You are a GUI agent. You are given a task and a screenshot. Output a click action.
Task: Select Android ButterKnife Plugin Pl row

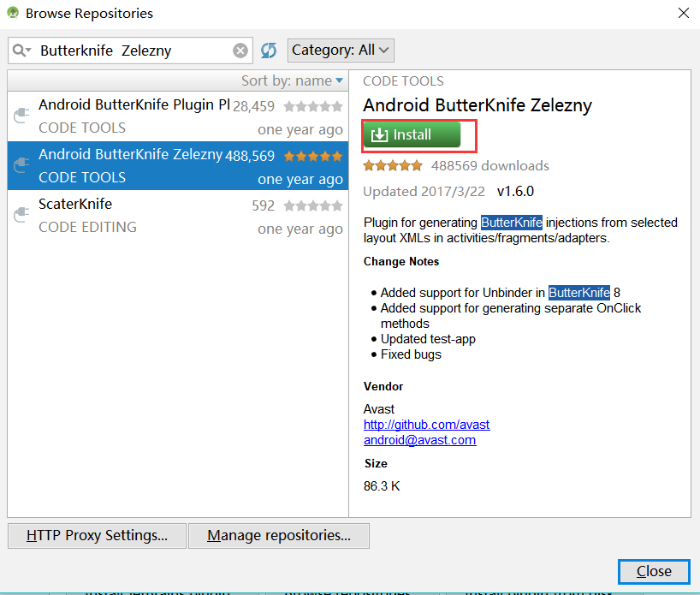click(178, 116)
